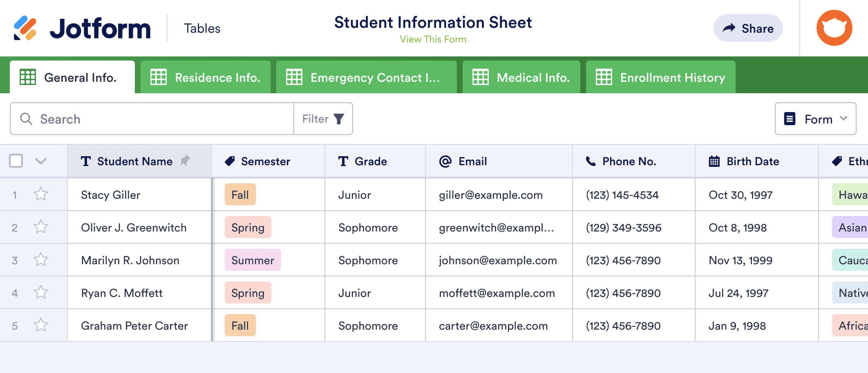Open the Enrollment History tab
The width and height of the screenshot is (868, 373).
(x=660, y=77)
